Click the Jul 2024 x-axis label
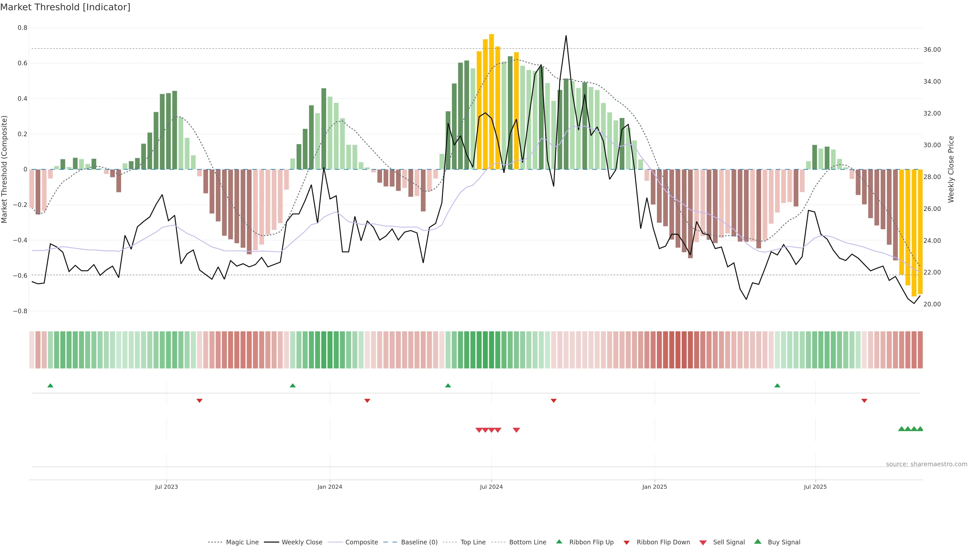 click(x=491, y=487)
